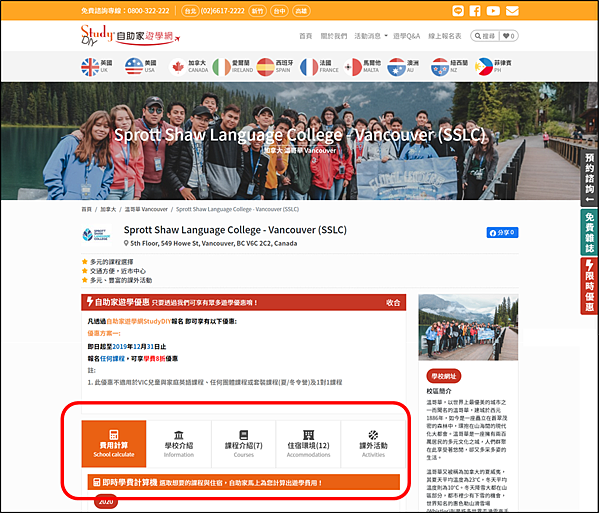This screenshot has width=600, height=513.
Task: Open the LINE chat icon in top bar
Action: (458, 11)
